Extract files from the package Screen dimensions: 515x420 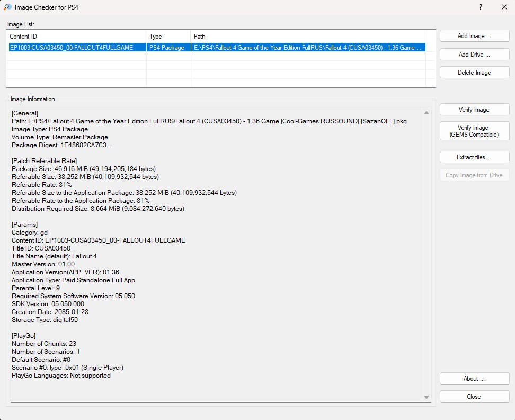pyautogui.click(x=474, y=157)
